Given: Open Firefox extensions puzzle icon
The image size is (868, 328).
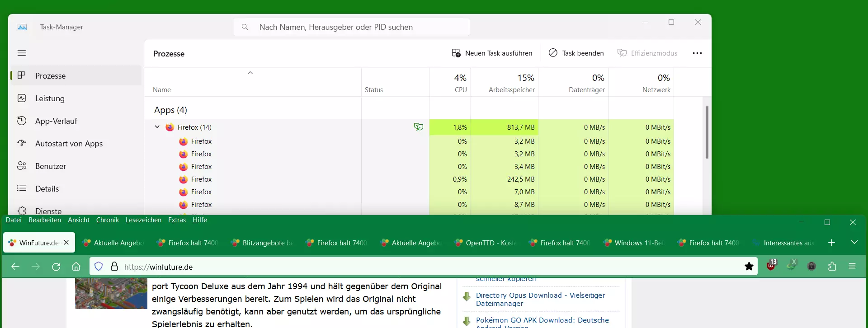Looking at the screenshot, I should [x=832, y=267].
